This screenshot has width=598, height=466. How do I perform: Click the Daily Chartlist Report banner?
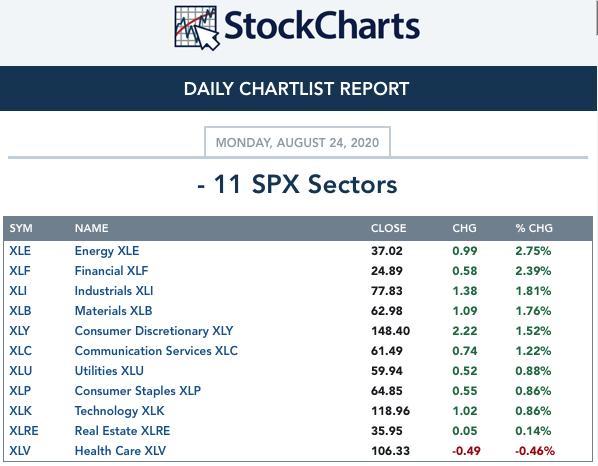click(x=298, y=88)
